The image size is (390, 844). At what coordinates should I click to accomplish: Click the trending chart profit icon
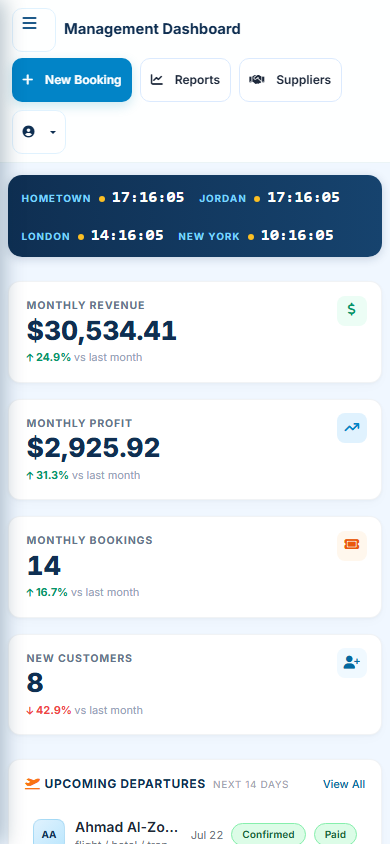tap(352, 428)
